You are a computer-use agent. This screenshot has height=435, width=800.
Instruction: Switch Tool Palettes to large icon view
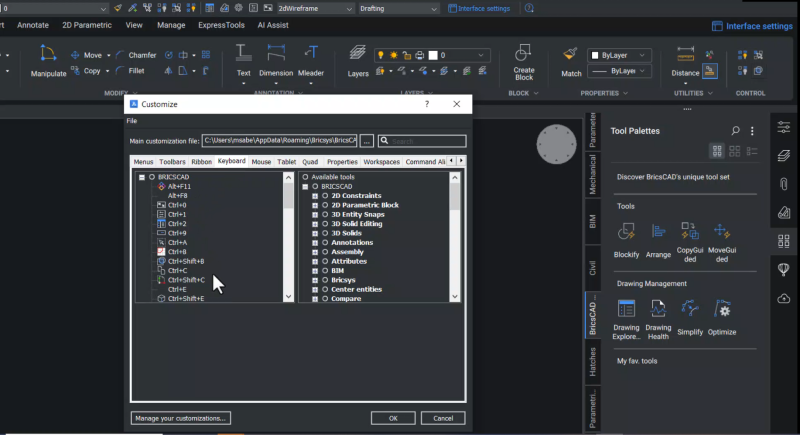717,151
